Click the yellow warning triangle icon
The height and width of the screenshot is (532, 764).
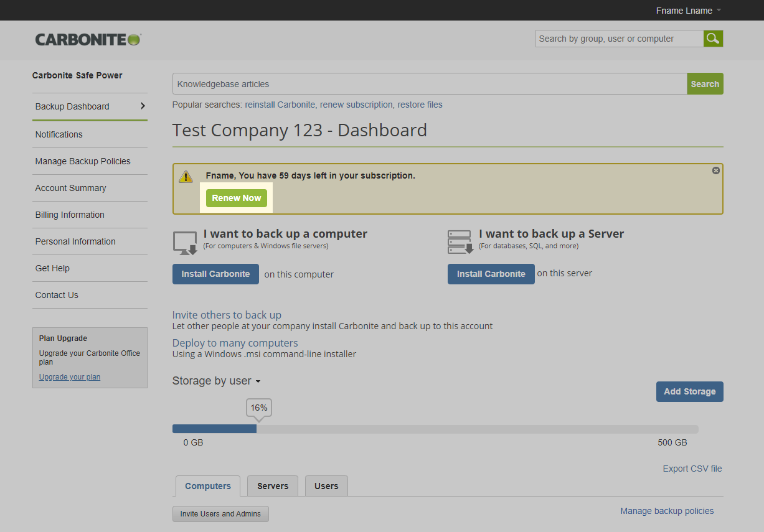click(x=186, y=177)
